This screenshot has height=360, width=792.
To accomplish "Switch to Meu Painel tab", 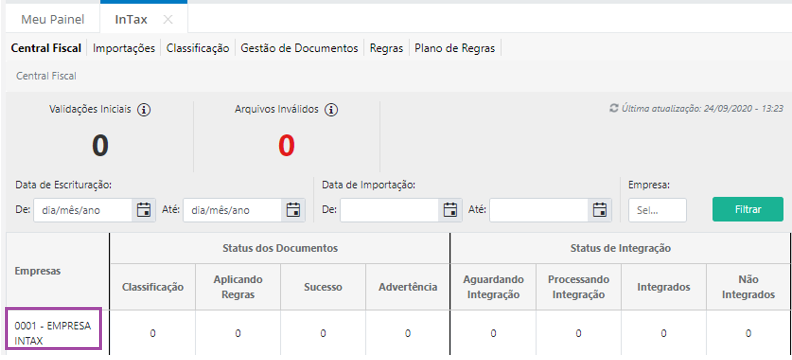I will [53, 20].
